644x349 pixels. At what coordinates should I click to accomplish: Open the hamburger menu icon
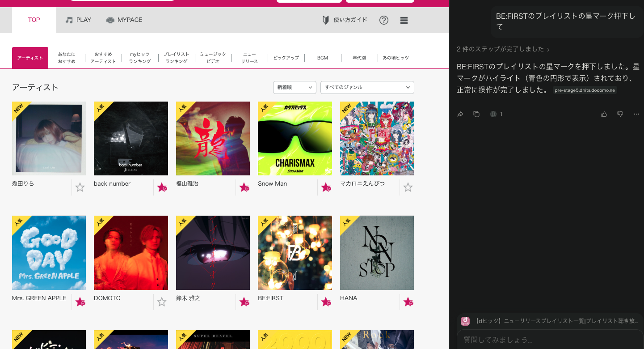[x=404, y=20]
